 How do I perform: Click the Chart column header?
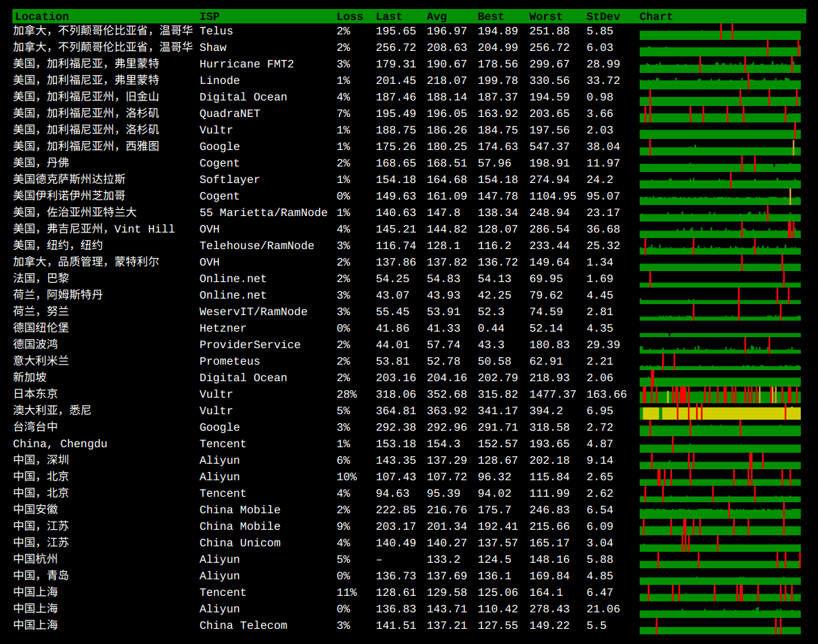[656, 17]
